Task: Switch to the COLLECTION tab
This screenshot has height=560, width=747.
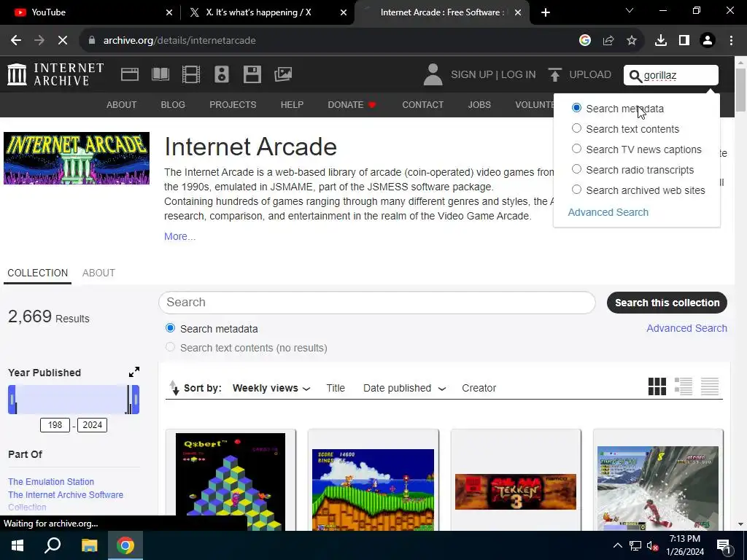Action: pos(38,273)
